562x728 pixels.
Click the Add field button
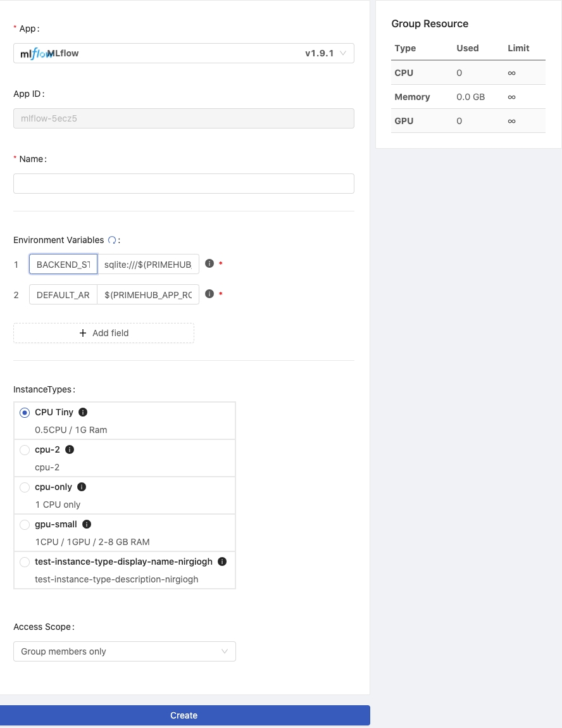pos(104,333)
